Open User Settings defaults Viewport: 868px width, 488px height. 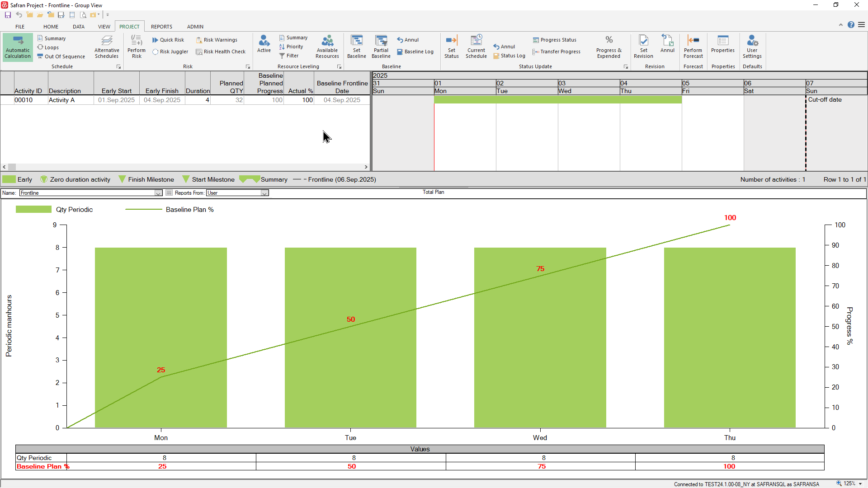752,47
